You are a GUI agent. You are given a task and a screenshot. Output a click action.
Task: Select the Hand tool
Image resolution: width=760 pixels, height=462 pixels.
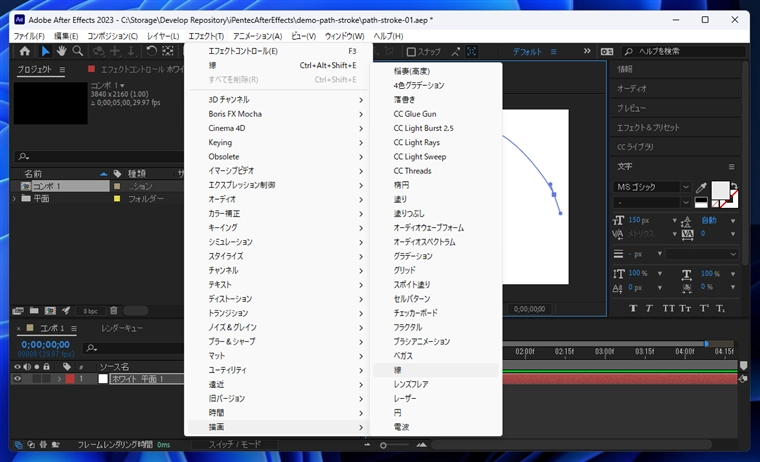[61, 51]
